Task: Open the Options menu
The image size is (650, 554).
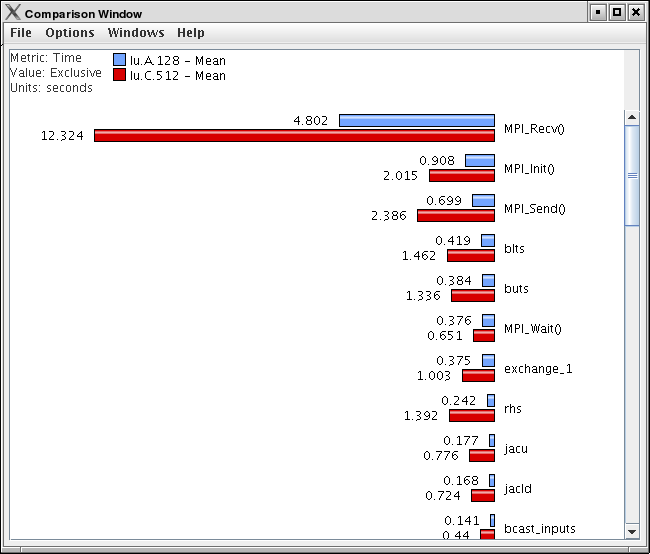Action: coord(70,33)
